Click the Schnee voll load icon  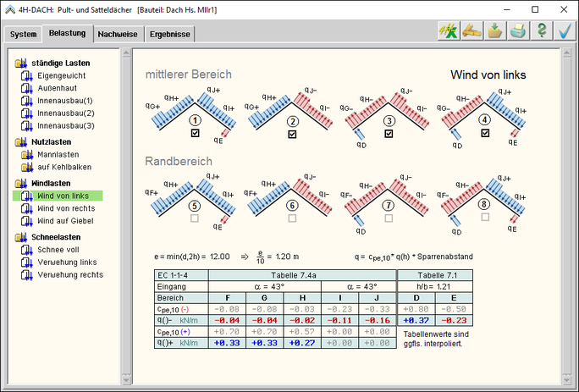tap(26, 250)
